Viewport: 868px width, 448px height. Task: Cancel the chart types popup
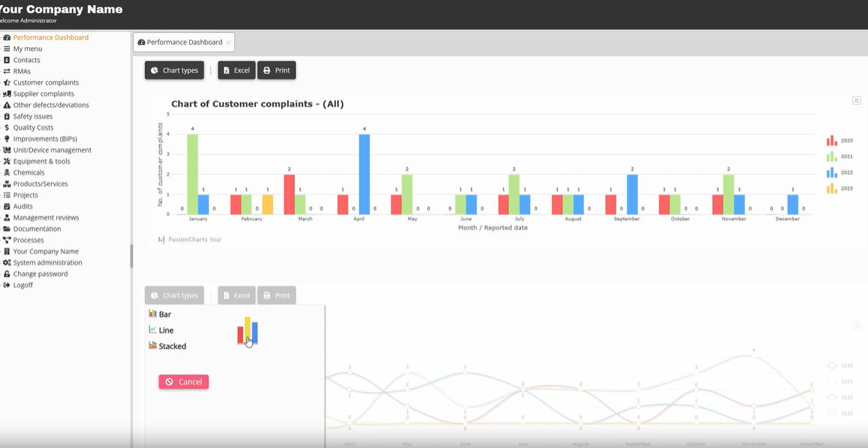pyautogui.click(x=184, y=382)
